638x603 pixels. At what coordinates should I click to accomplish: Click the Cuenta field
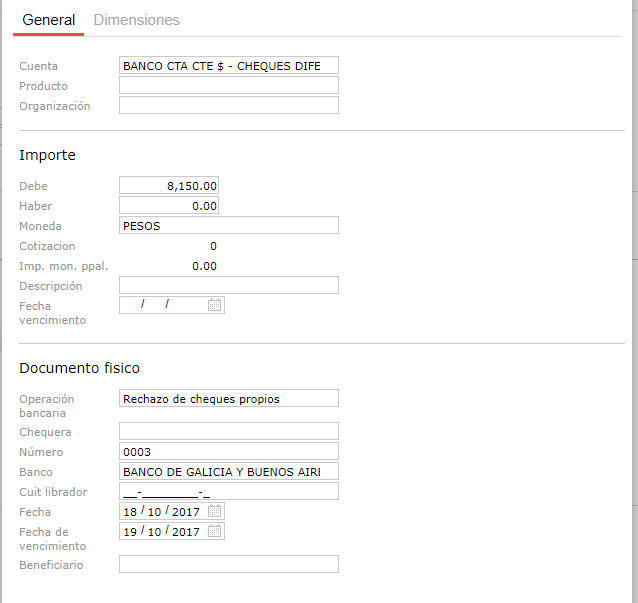click(228, 66)
